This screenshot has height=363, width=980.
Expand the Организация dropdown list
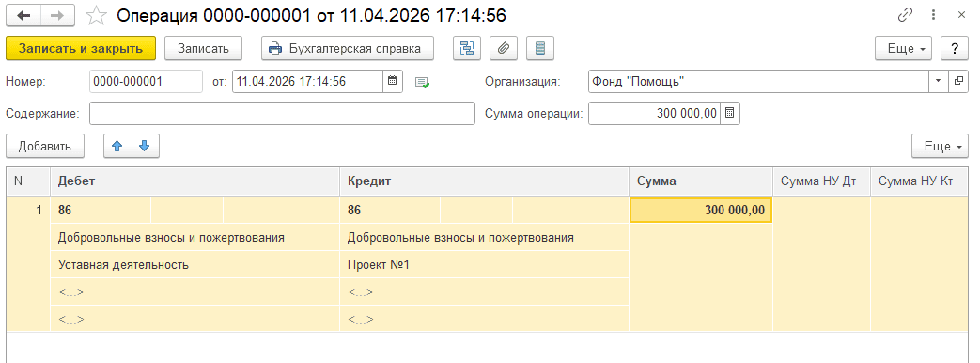[939, 81]
